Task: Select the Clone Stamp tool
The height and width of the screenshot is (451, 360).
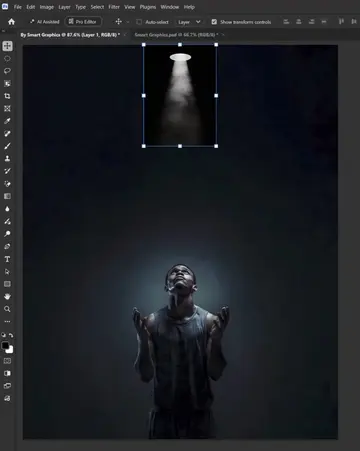Action: point(7,158)
